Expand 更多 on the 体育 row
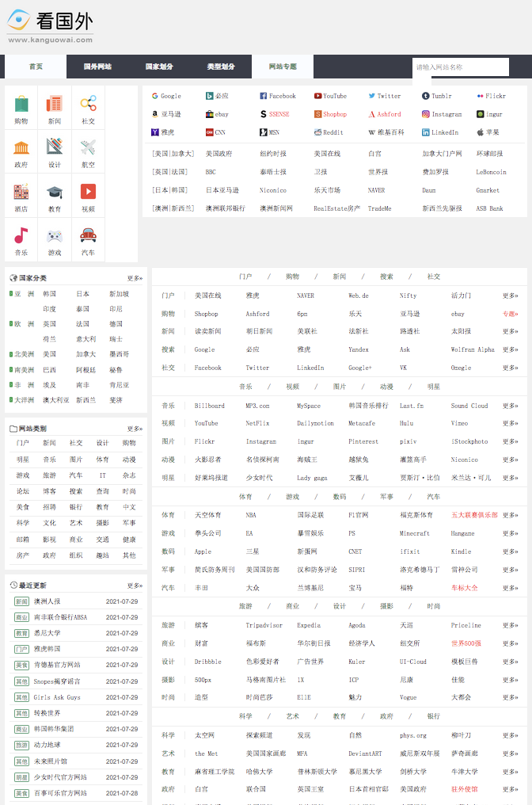Screen dimensions: 532x805 click(511, 515)
